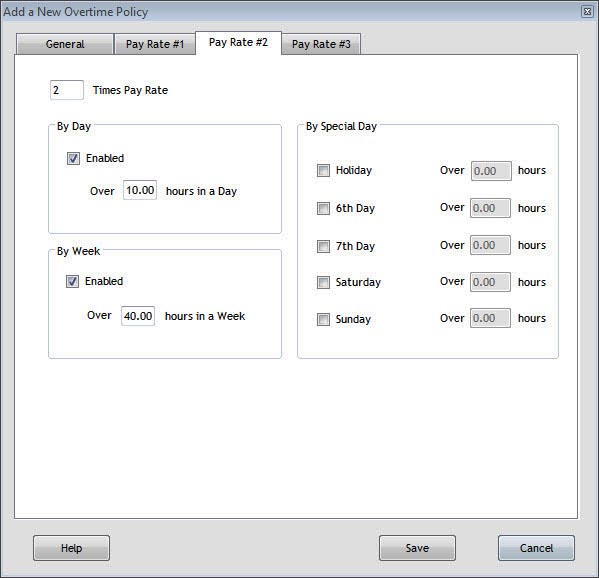599x578 pixels.
Task: Select the Sunday over hours field
Action: point(490,318)
